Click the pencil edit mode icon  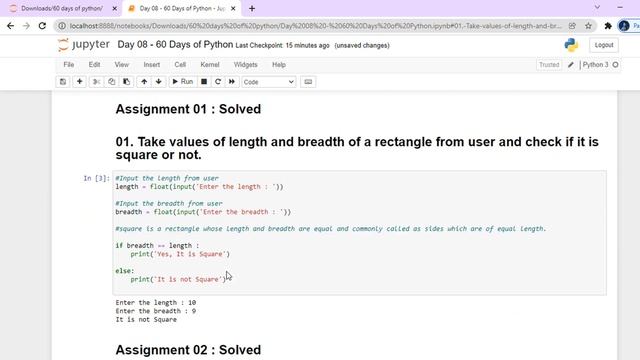coord(571,64)
